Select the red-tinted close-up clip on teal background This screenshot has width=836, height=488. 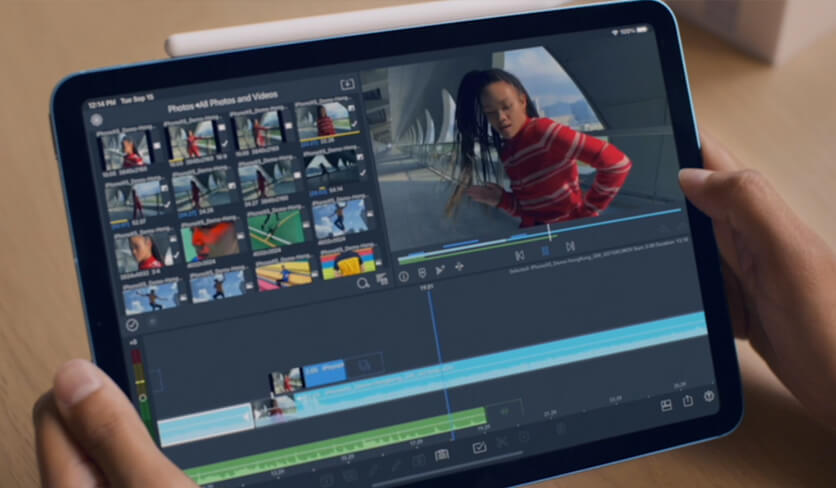pos(210,241)
